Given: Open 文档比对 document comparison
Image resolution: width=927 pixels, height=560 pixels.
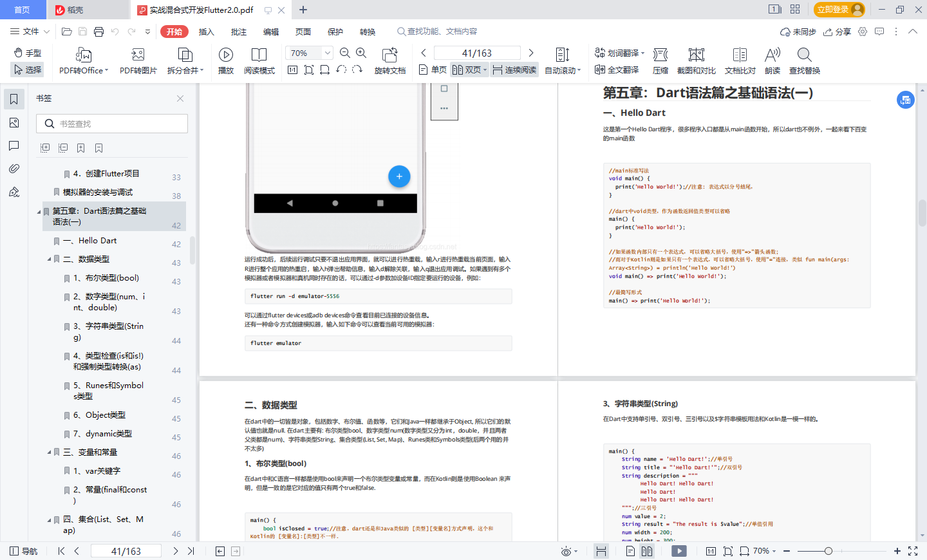Looking at the screenshot, I should tap(740, 61).
